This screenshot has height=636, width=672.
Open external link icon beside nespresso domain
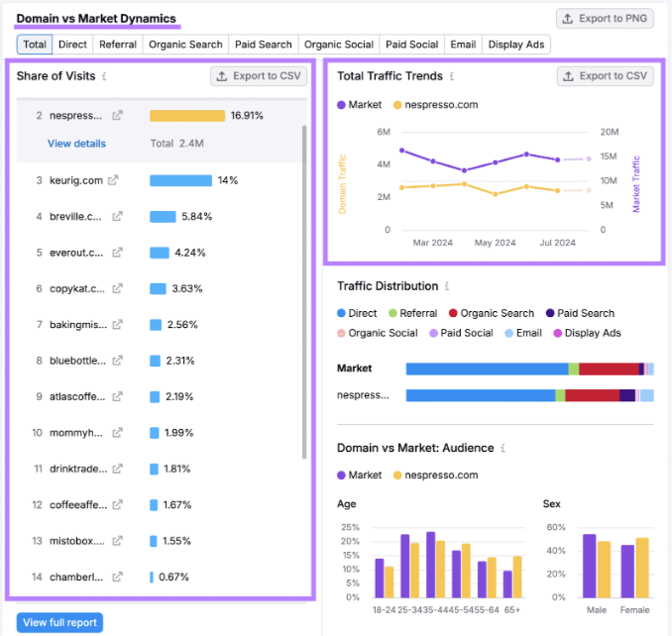pos(117,115)
